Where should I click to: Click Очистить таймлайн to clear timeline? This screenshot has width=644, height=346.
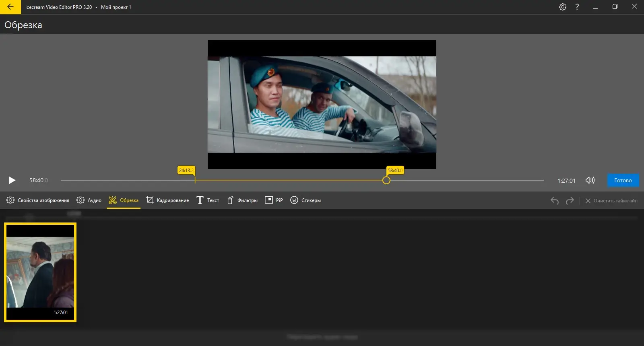point(611,200)
